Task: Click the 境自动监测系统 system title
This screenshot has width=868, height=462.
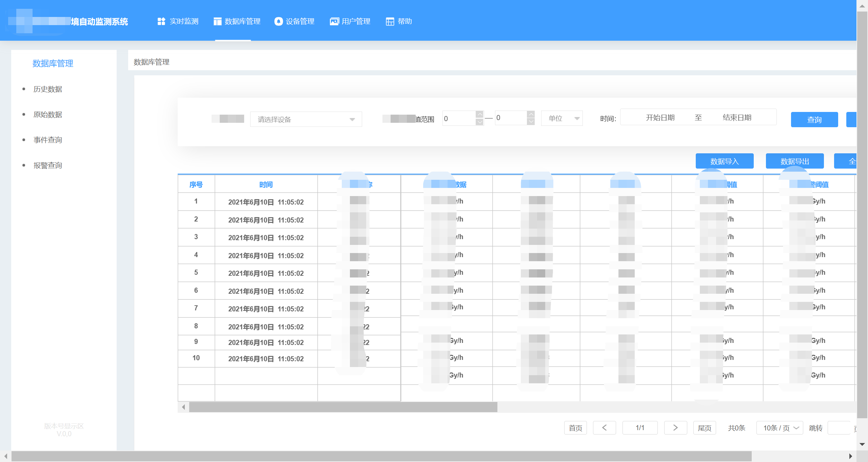Action: (99, 22)
